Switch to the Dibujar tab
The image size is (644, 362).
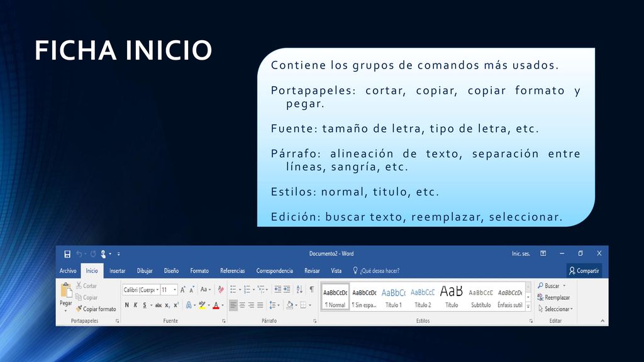click(145, 271)
